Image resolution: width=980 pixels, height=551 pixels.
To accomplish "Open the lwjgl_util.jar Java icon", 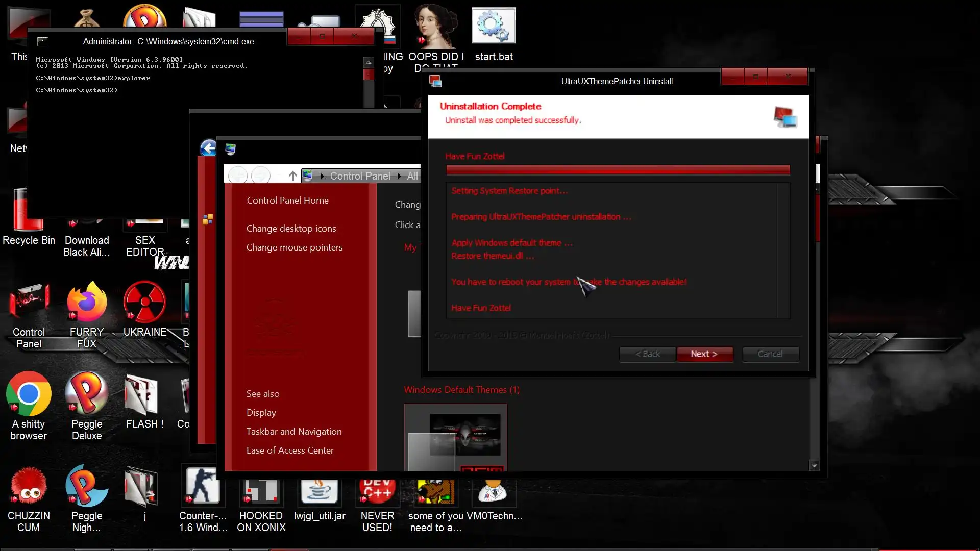I will [320, 491].
